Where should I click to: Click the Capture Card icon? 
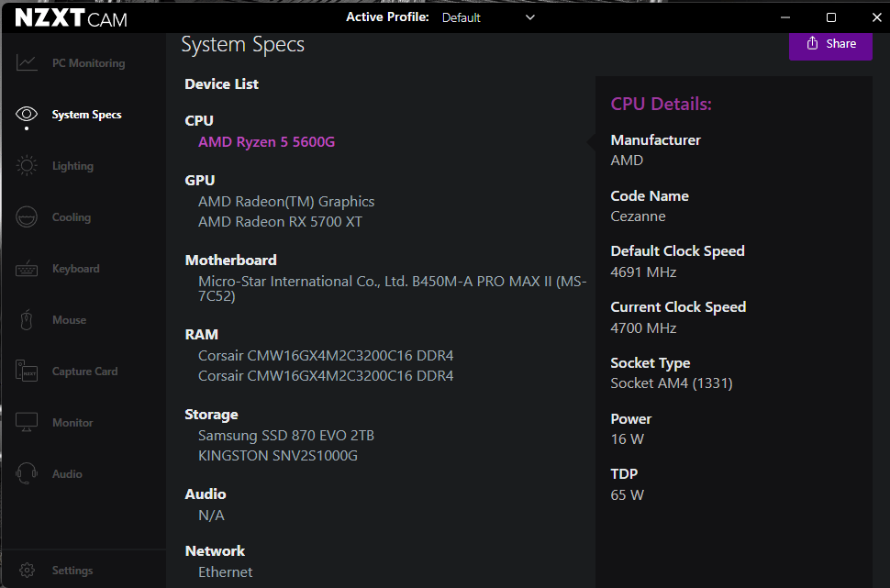point(27,372)
